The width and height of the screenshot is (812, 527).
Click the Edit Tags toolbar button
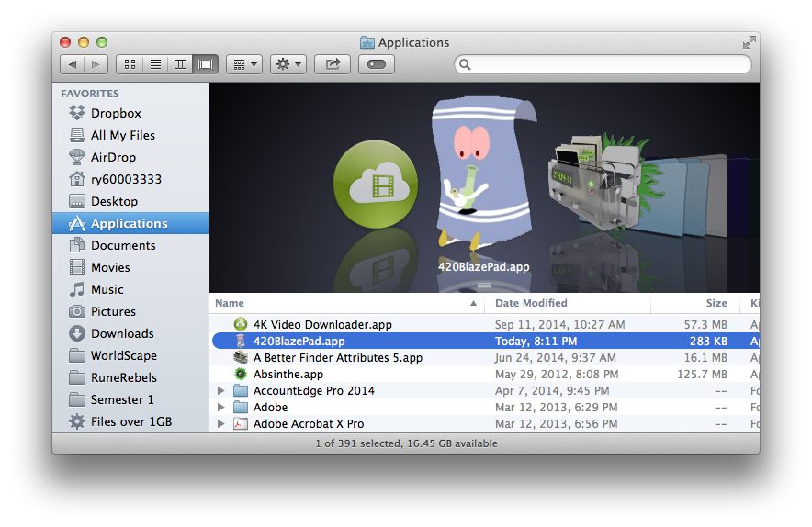377,64
